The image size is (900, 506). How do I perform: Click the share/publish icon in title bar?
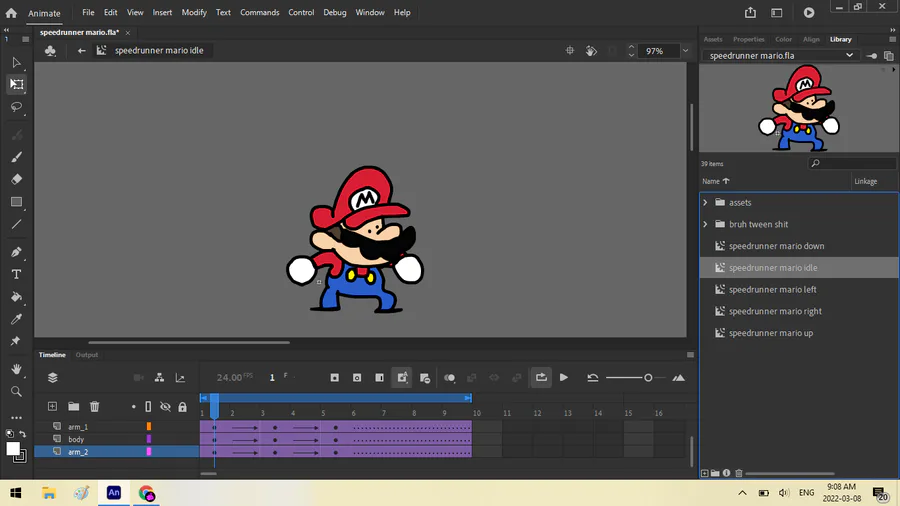point(750,12)
